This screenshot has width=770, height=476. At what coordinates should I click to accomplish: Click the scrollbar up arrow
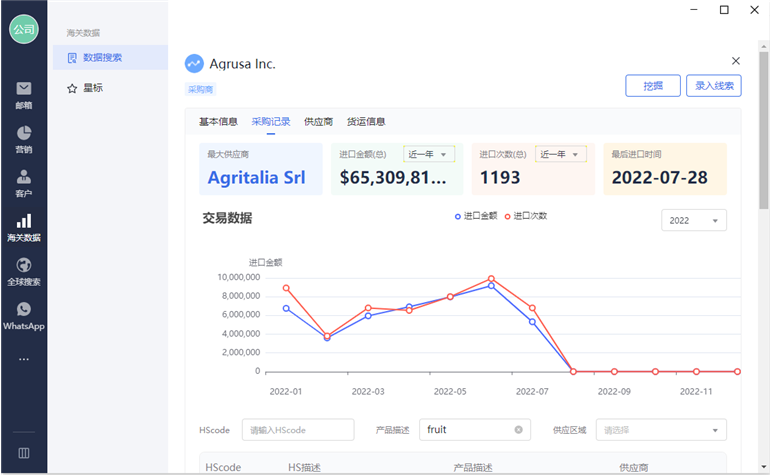(764, 47)
